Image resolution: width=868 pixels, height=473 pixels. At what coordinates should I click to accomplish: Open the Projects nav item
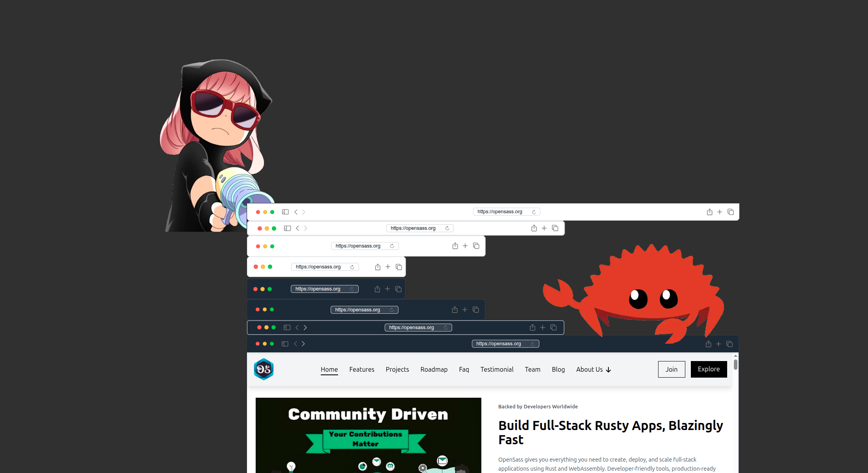397,369
